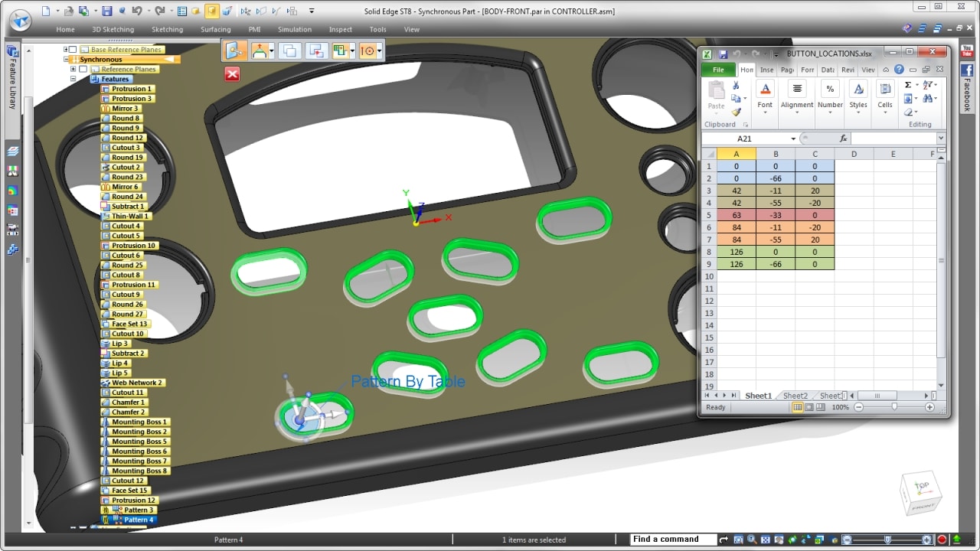
Task: Click Excel column D header
Action: [854, 154]
